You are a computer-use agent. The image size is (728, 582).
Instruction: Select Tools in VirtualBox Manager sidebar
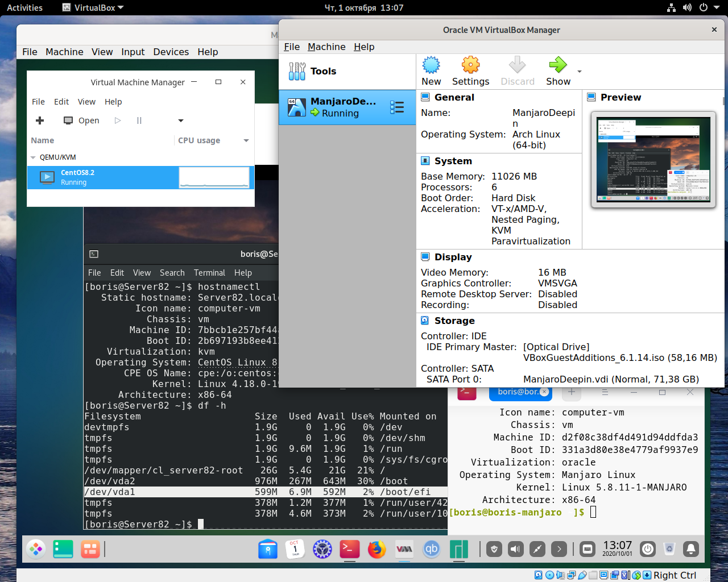pos(347,71)
